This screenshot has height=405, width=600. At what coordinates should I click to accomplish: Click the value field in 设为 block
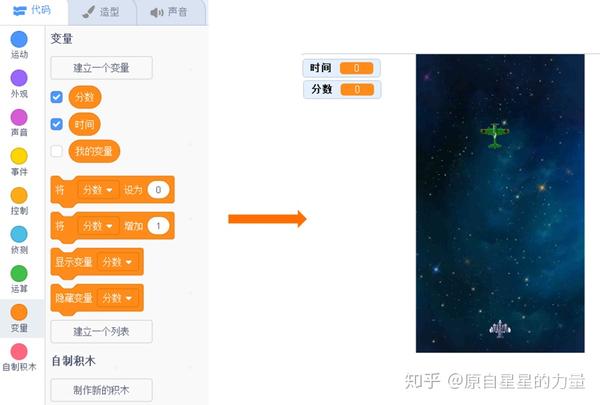pyautogui.click(x=158, y=190)
